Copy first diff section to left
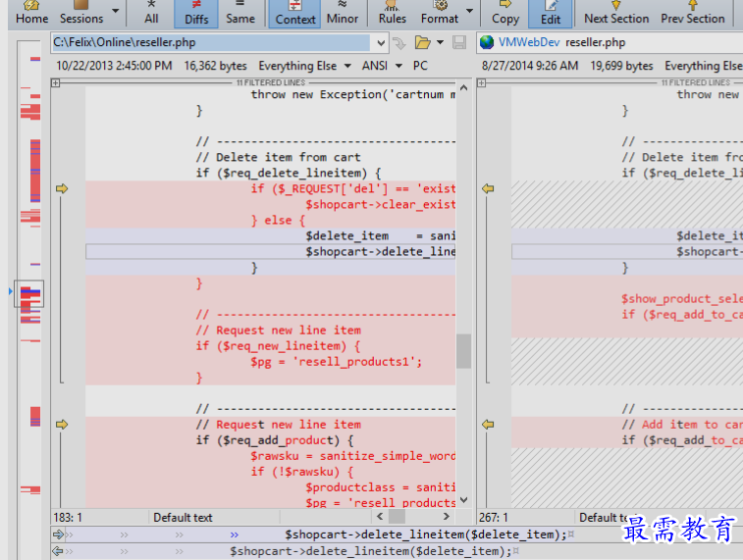The height and width of the screenshot is (560, 743). coord(488,189)
